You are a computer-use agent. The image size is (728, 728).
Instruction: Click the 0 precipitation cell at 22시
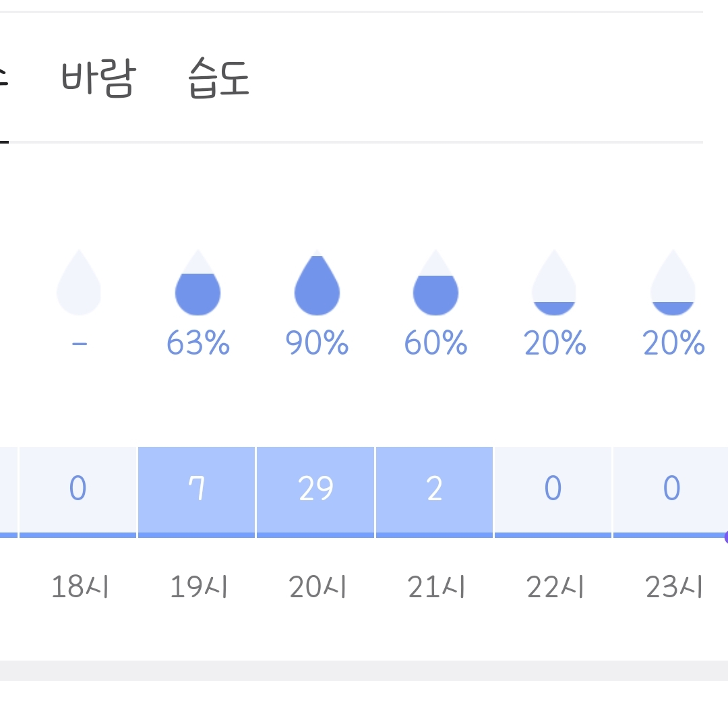coord(553,492)
